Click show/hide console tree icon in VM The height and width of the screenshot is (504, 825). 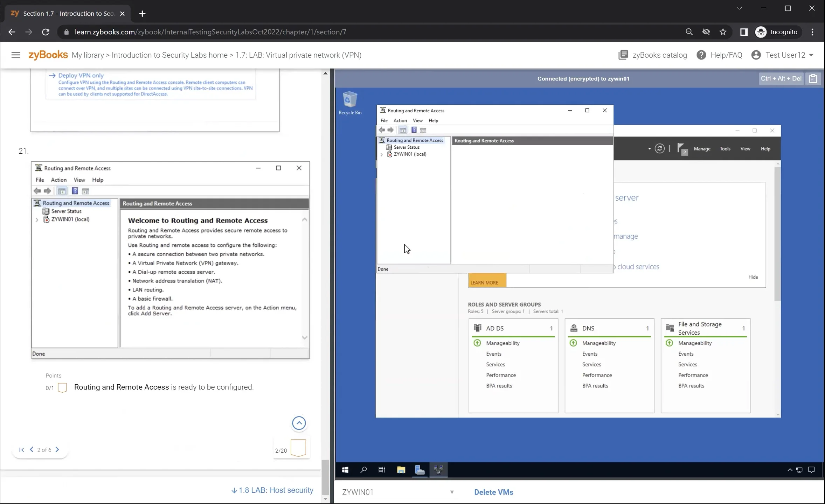pos(403,130)
